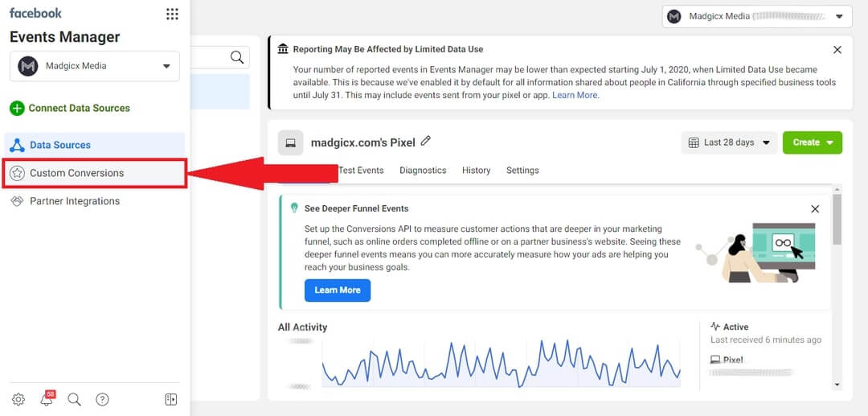
Task: Edit pixel name with pencil icon
Action: (x=425, y=142)
